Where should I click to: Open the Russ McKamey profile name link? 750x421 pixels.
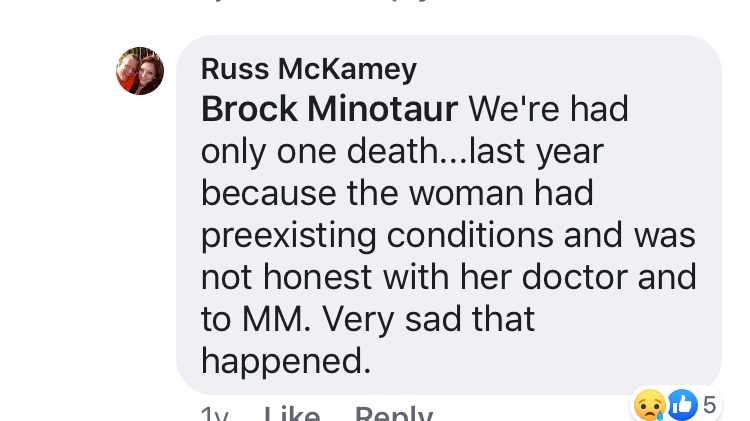(x=308, y=68)
